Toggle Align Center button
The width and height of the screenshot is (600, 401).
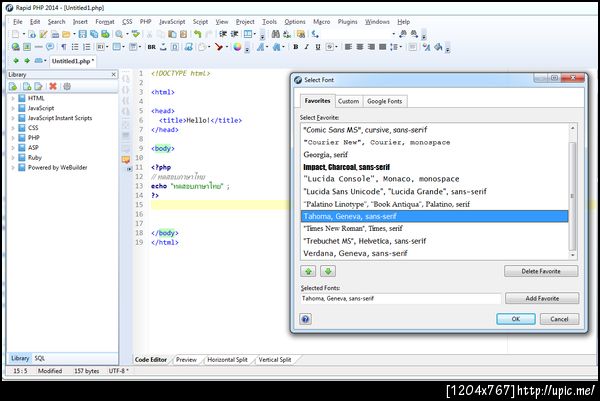(360, 47)
